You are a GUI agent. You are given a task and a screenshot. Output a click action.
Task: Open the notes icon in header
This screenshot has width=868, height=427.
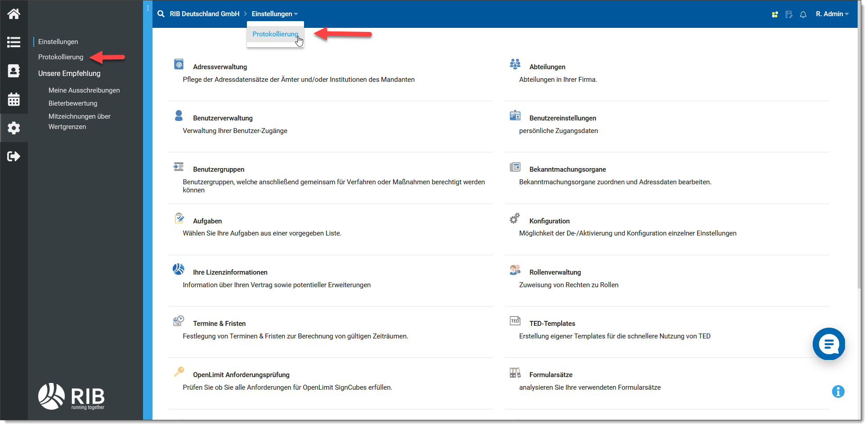click(789, 14)
